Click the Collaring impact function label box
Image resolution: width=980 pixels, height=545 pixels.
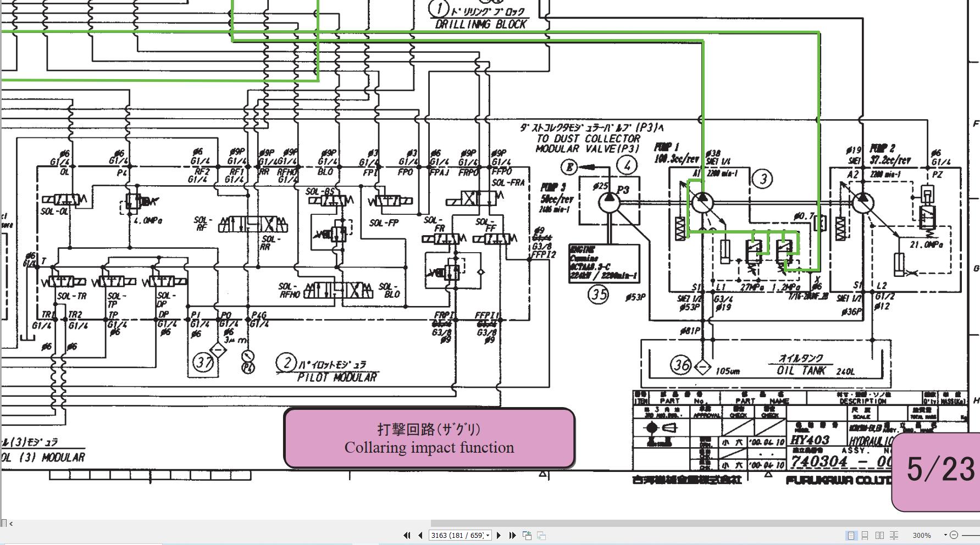[x=429, y=438]
